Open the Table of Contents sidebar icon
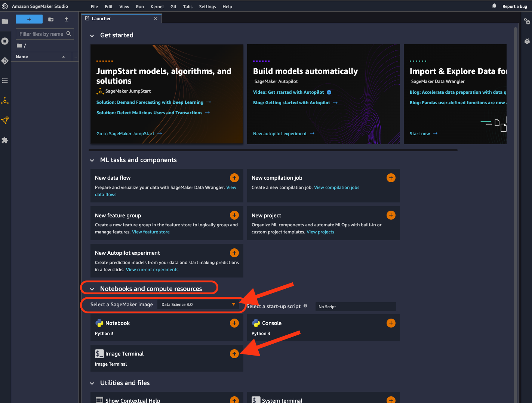The width and height of the screenshot is (532, 403). pyautogui.click(x=5, y=81)
